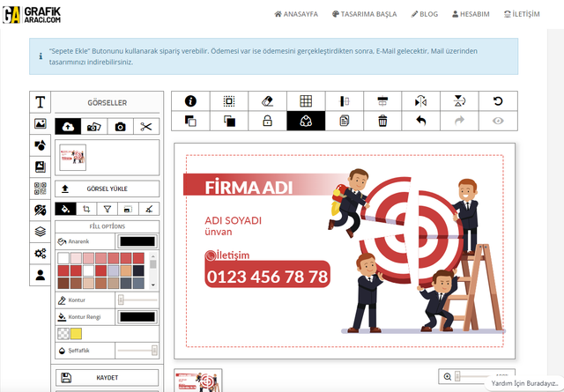Select the image frame tab
The image size is (564, 392).
[x=128, y=209]
